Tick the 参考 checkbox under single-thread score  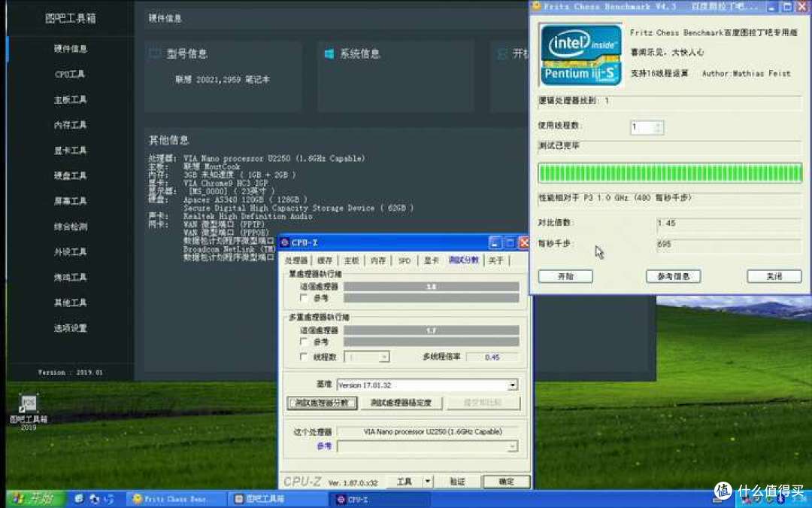(x=304, y=297)
